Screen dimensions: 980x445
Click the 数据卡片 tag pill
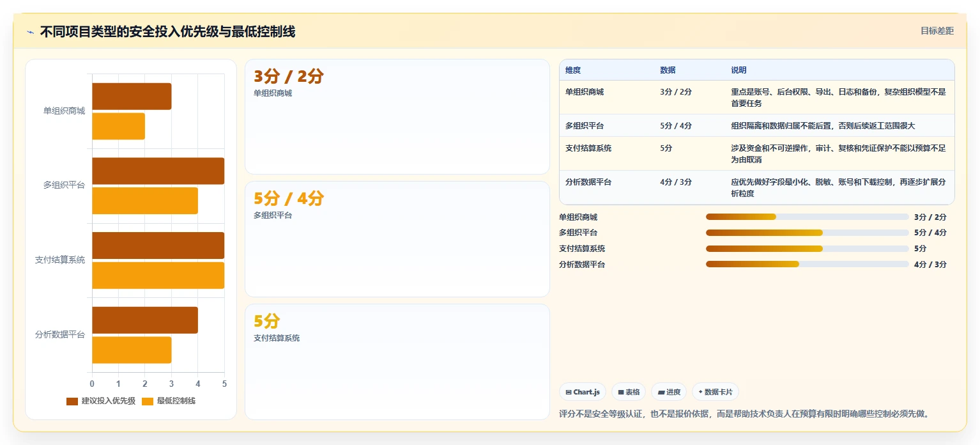pos(716,392)
